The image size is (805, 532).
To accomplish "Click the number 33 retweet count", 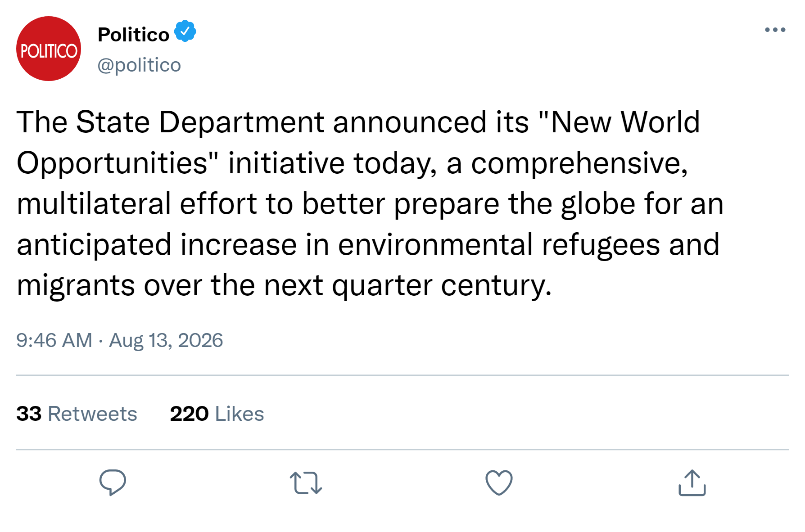I will 29,414.
